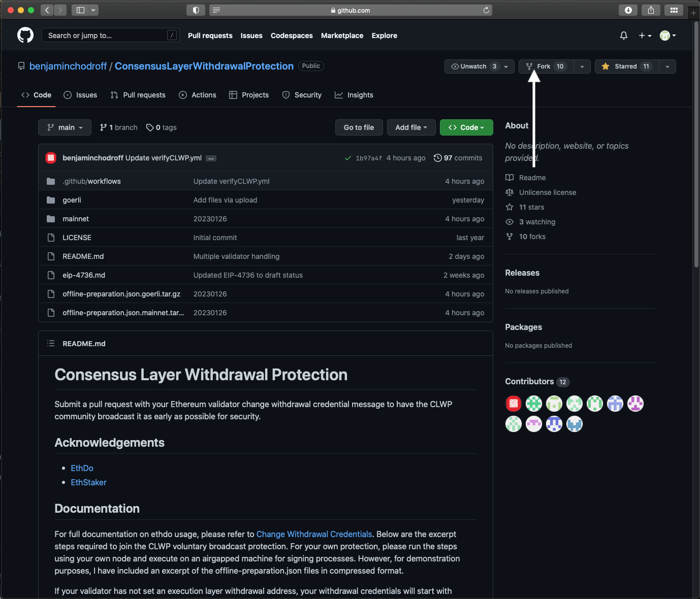This screenshot has width=700, height=599.
Task: Expand the star lists dropdown arrow
Action: (x=667, y=66)
